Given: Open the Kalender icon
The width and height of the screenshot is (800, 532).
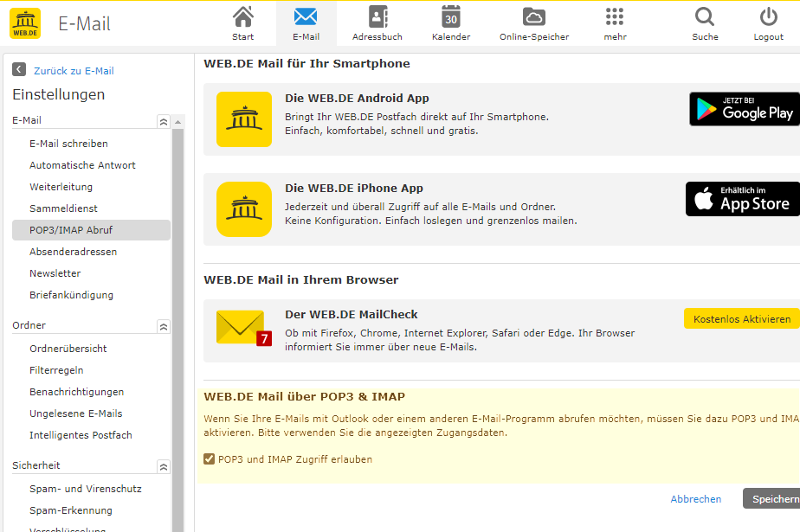Looking at the screenshot, I should pyautogui.click(x=451, y=16).
